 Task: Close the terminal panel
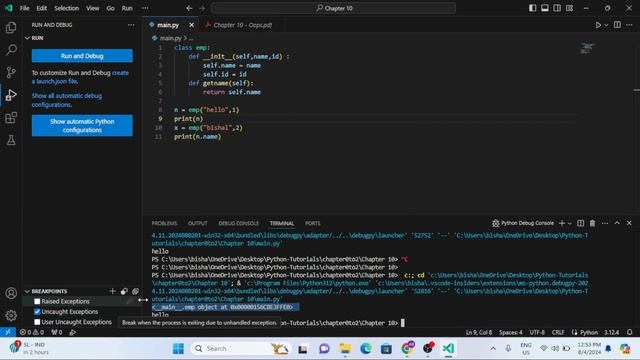pyautogui.click(x=629, y=223)
